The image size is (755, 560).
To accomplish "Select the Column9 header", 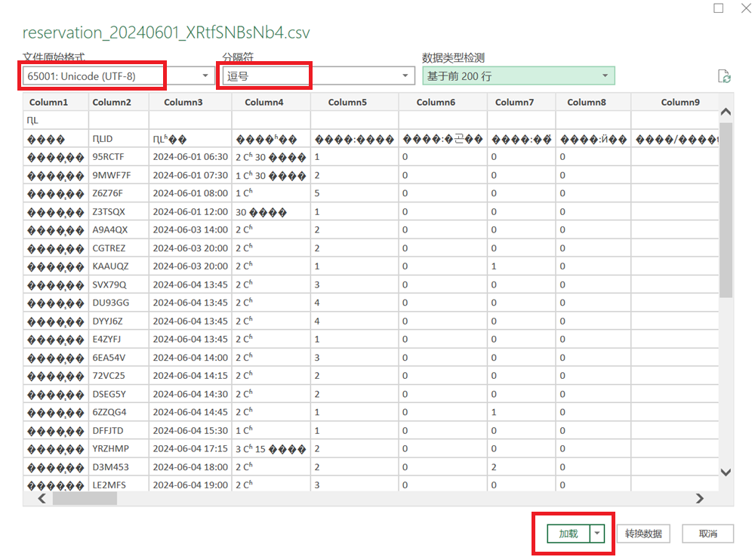I will pyautogui.click(x=674, y=102).
